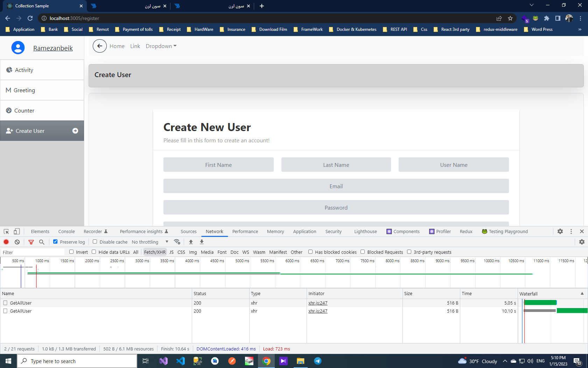Click the inspect element picker icon
This screenshot has height=368, width=588.
(x=6, y=231)
